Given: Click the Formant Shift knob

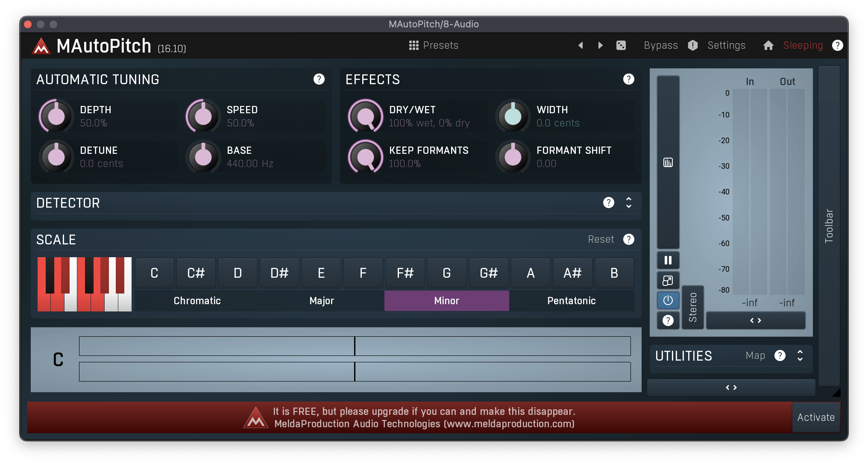Looking at the screenshot, I should click(x=513, y=157).
